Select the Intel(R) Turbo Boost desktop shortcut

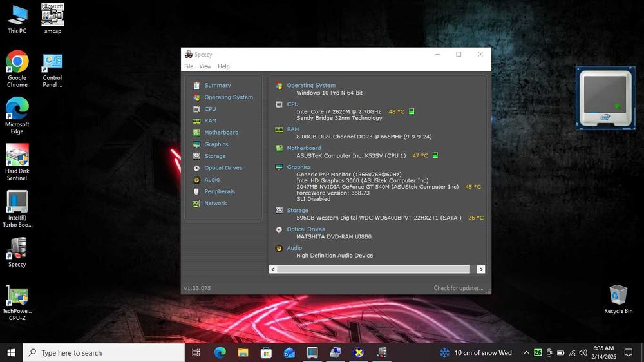coord(17,209)
